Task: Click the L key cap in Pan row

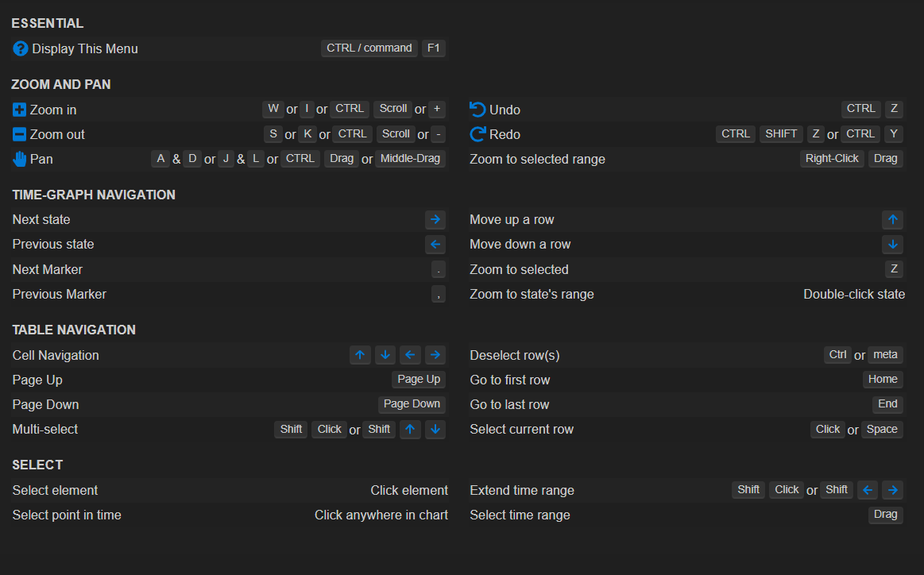Action: 256,159
